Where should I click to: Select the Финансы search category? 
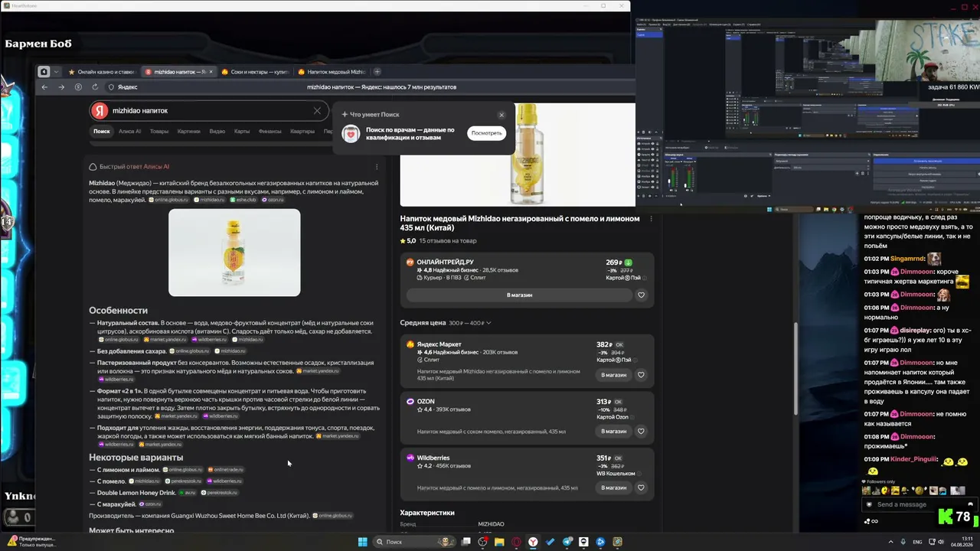pyautogui.click(x=270, y=132)
